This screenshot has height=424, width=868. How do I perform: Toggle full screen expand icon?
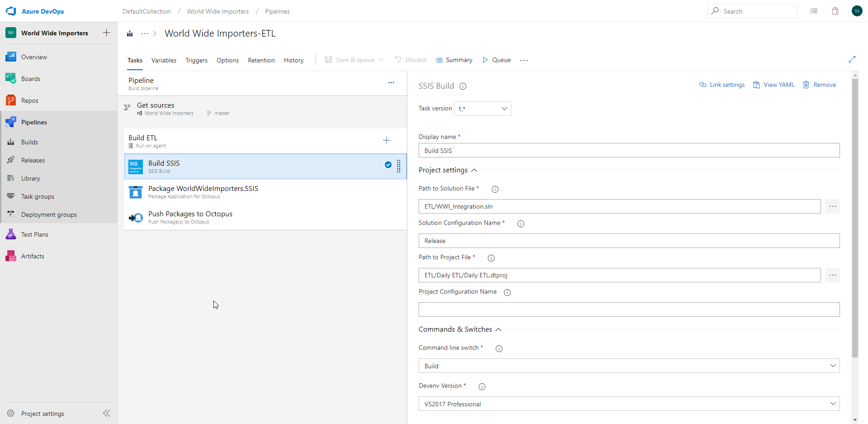coord(852,60)
